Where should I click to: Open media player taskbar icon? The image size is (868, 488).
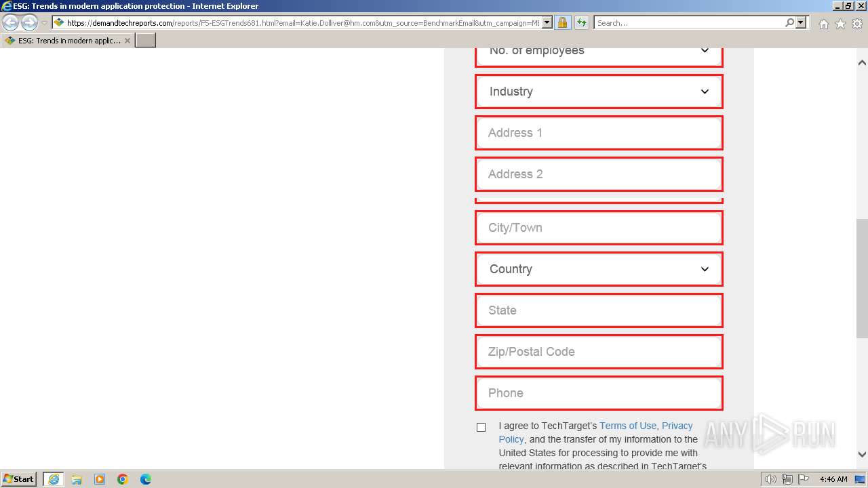[100, 479]
